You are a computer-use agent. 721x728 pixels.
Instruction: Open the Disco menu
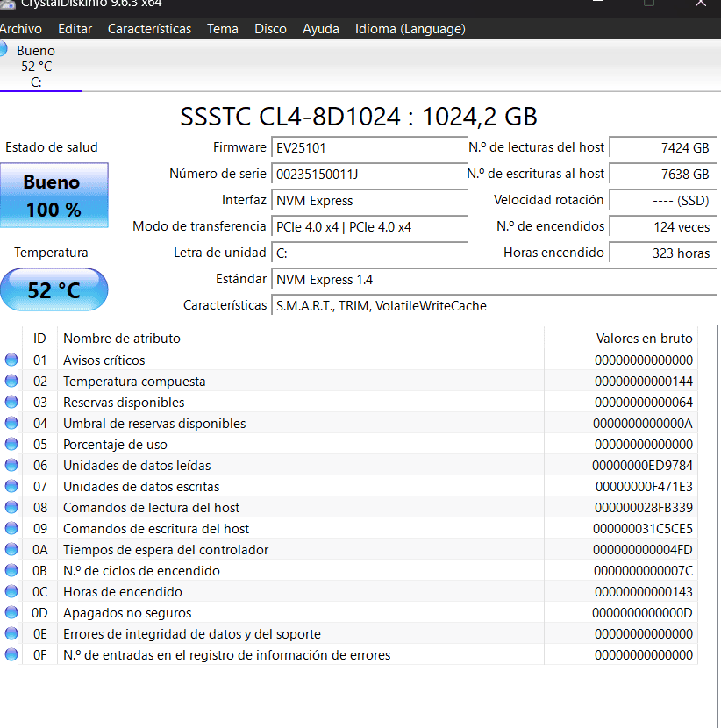pos(270,29)
